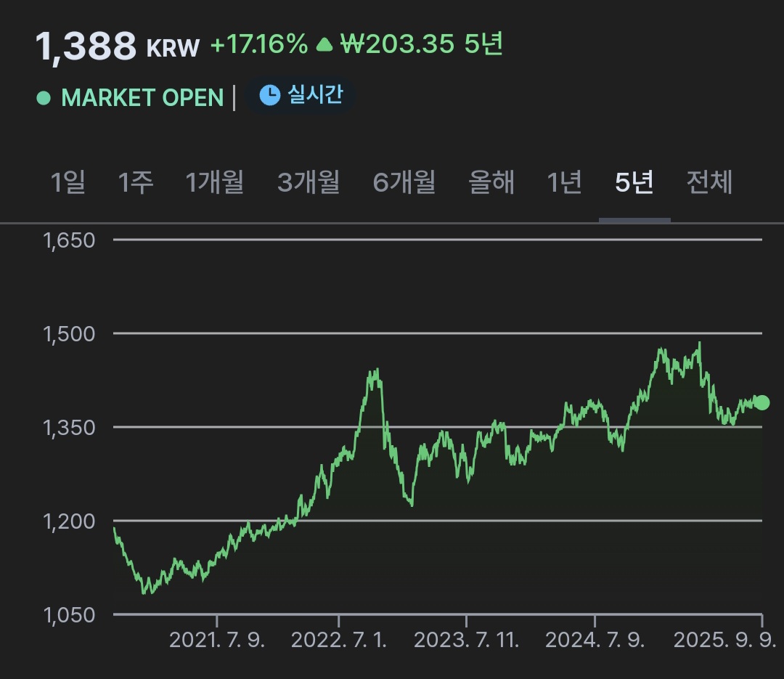Viewport: 784px width, 679px height.
Task: Click the 2022. 7. 1. date label
Action: (x=339, y=640)
